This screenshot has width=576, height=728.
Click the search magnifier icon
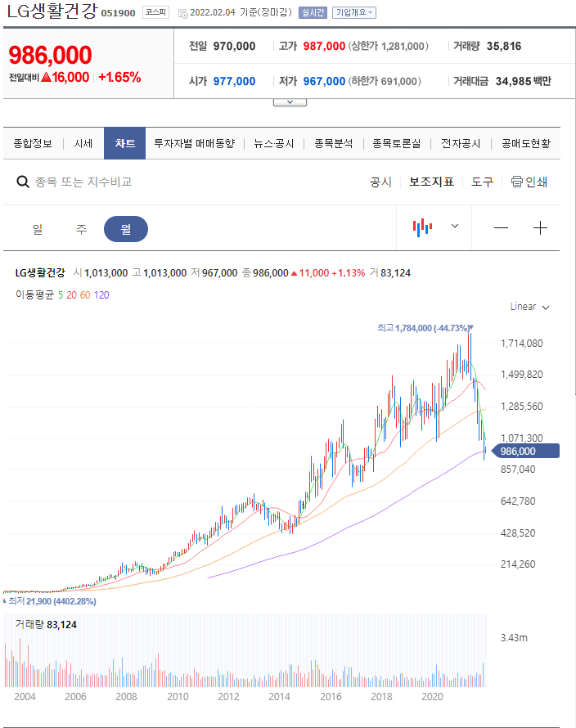point(23,182)
